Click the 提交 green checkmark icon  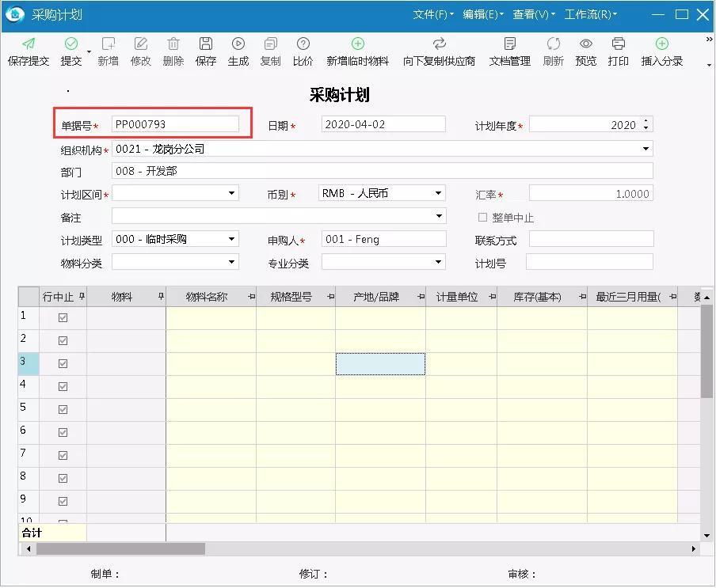(71, 44)
